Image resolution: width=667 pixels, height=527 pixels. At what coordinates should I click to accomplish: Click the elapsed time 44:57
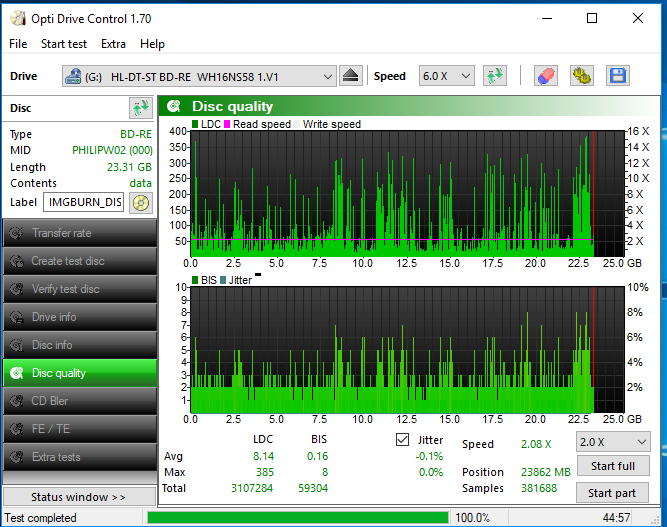pyautogui.click(x=616, y=518)
